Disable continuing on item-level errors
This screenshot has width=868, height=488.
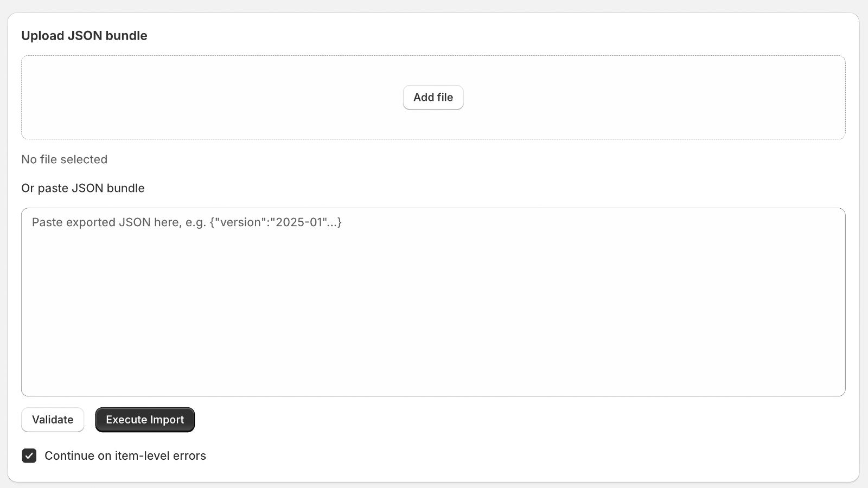[29, 455]
